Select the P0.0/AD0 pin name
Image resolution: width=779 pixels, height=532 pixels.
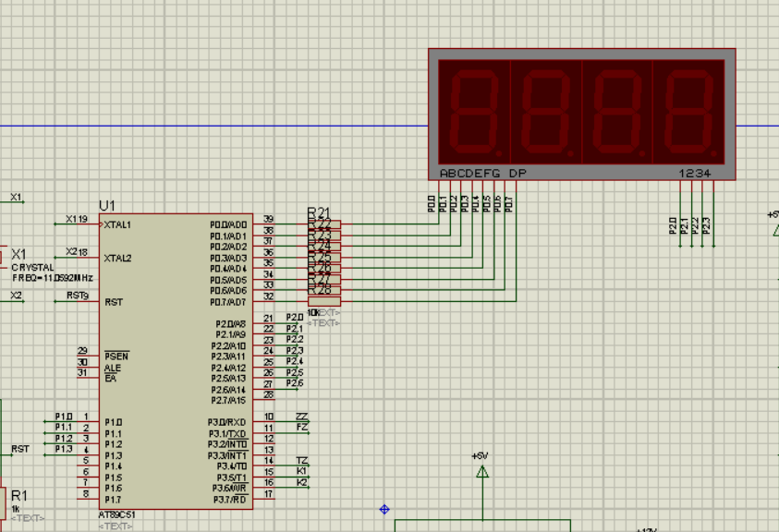(228, 225)
